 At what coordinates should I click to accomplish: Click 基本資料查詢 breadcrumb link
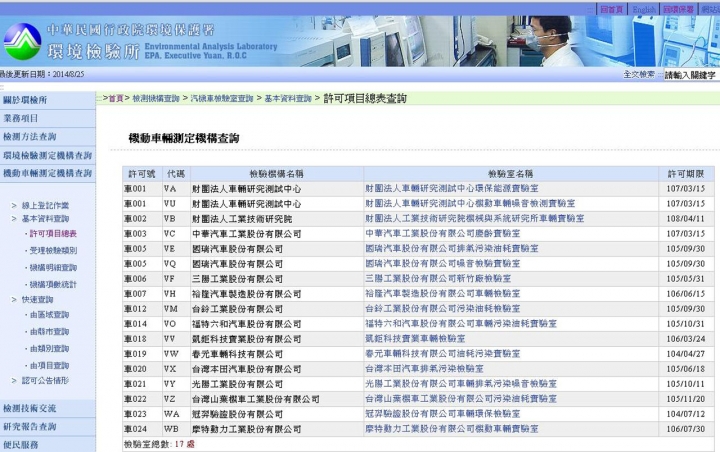288,99
